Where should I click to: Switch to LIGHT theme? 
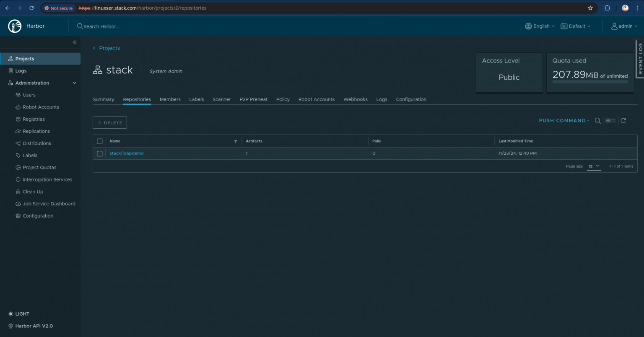pos(18,314)
